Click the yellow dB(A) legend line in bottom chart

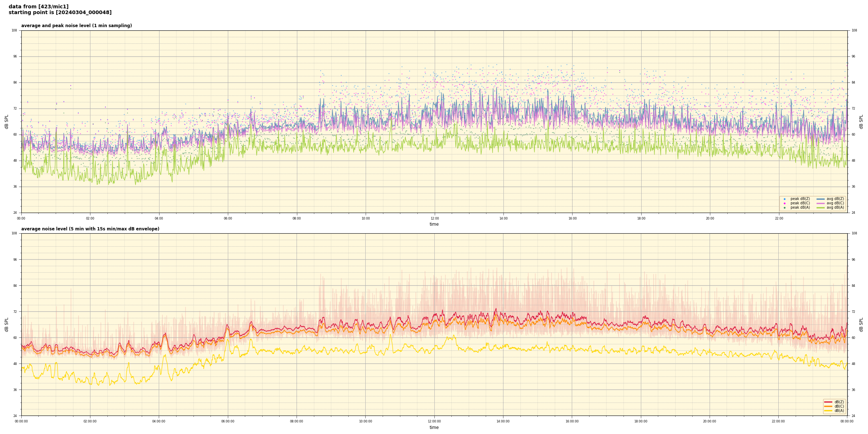pos(828,410)
